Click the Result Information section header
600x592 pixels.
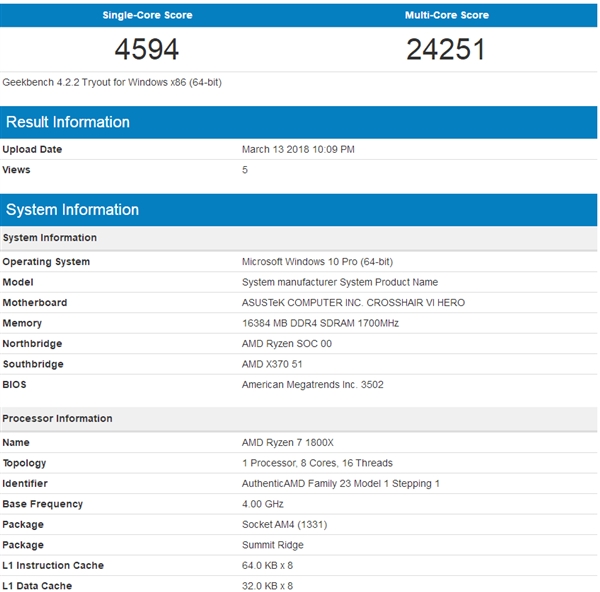click(298, 122)
